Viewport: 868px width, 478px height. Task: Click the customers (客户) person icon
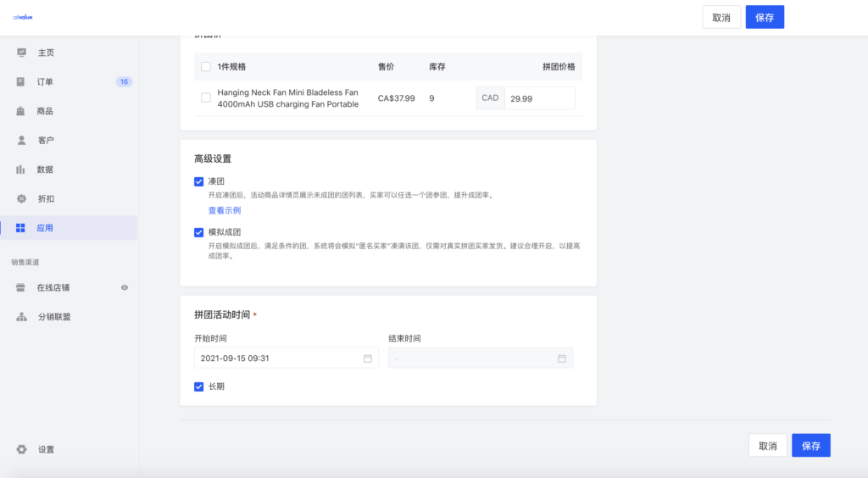pyautogui.click(x=21, y=141)
